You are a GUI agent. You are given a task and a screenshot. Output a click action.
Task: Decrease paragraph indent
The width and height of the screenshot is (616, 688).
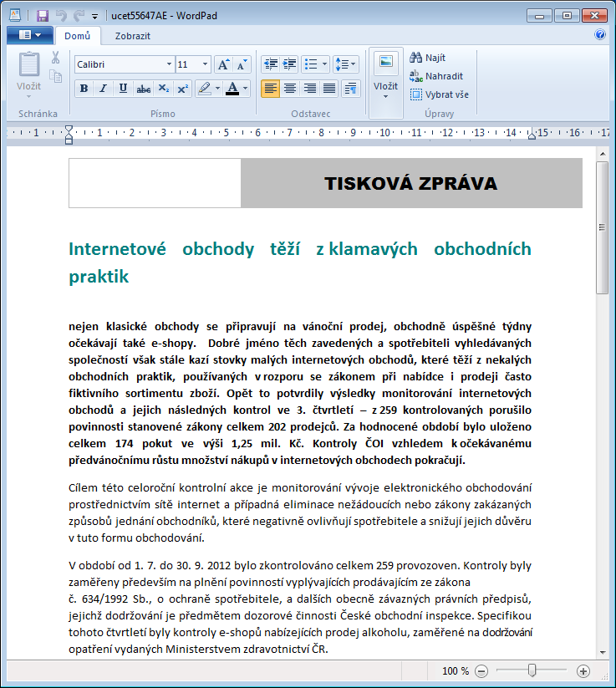(x=271, y=64)
